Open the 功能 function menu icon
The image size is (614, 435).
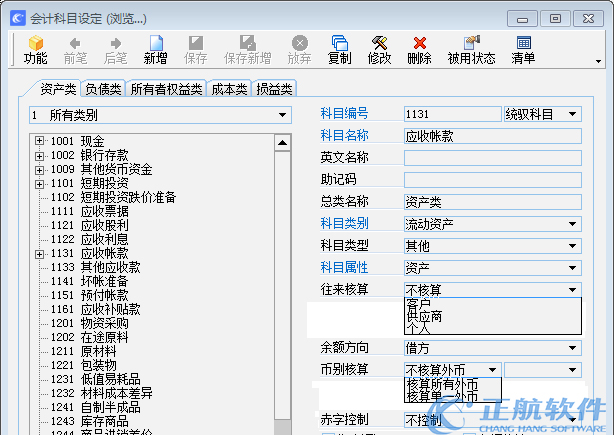(36, 49)
